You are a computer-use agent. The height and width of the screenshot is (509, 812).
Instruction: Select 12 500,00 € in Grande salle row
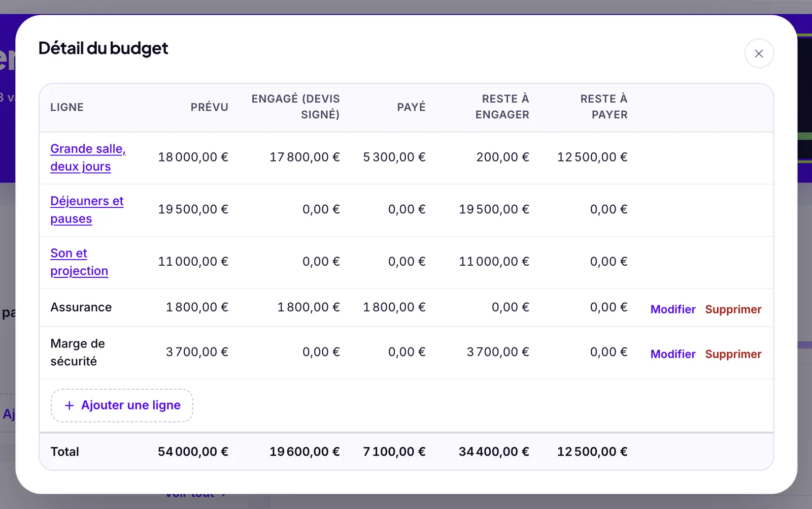tap(592, 157)
